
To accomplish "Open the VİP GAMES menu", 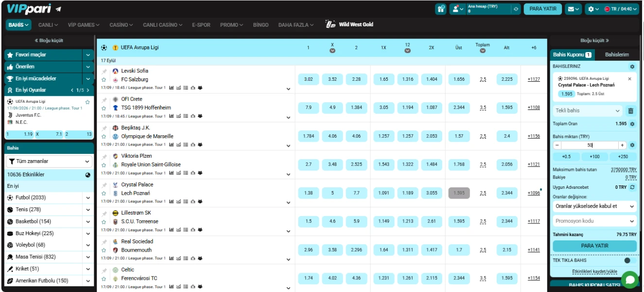I will 84,25.
